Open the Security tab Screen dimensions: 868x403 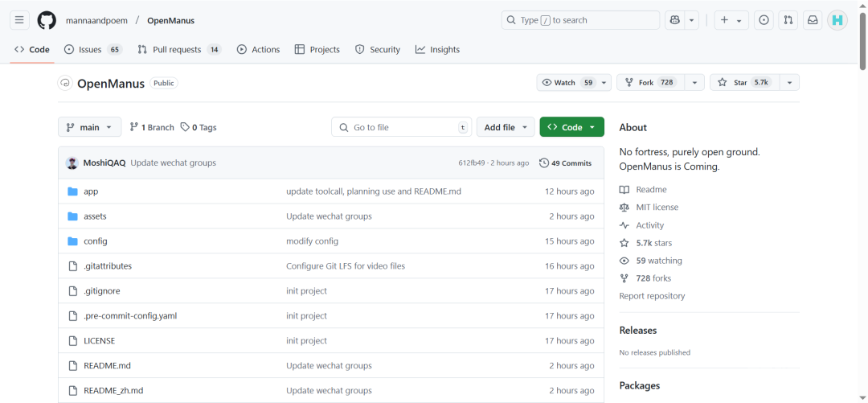pyautogui.click(x=378, y=49)
